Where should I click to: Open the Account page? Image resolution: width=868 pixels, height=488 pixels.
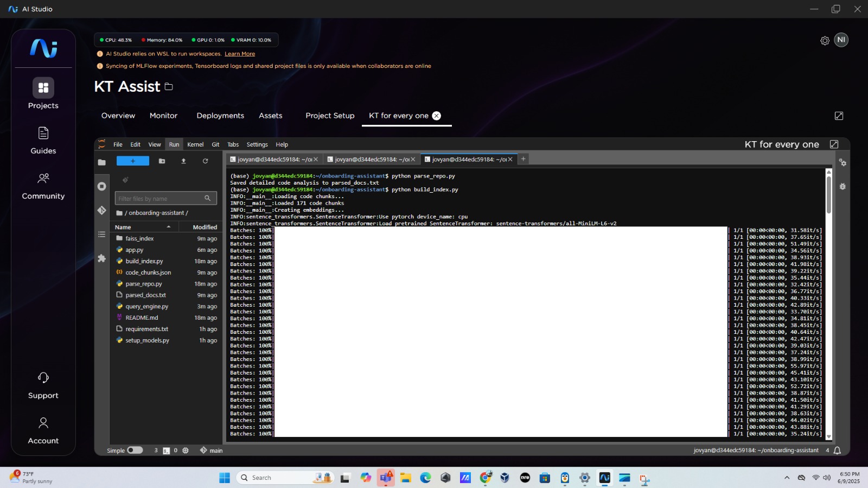point(43,431)
